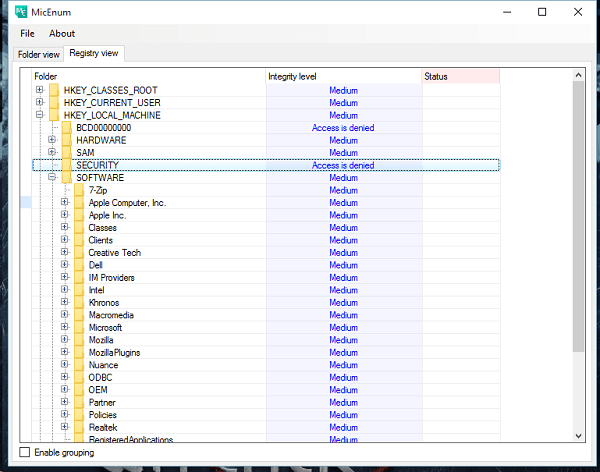Click the Clients folder icon
This screenshot has height=472, width=600.
[x=79, y=240]
